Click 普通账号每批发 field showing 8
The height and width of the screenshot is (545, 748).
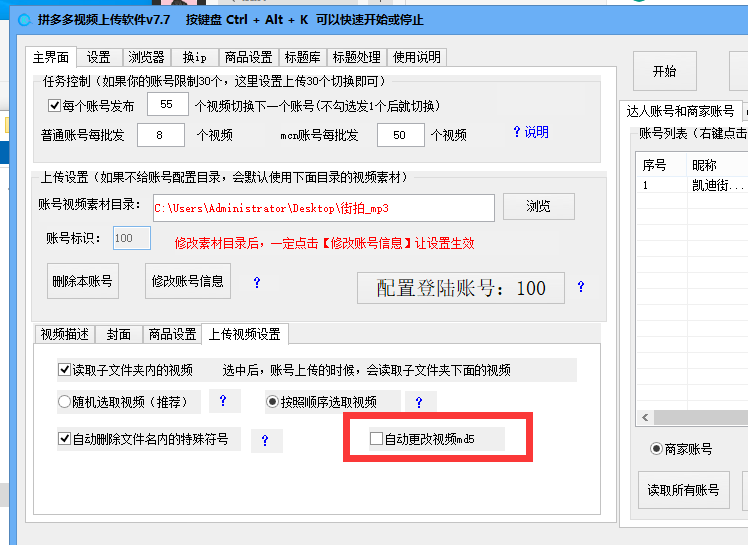point(161,135)
